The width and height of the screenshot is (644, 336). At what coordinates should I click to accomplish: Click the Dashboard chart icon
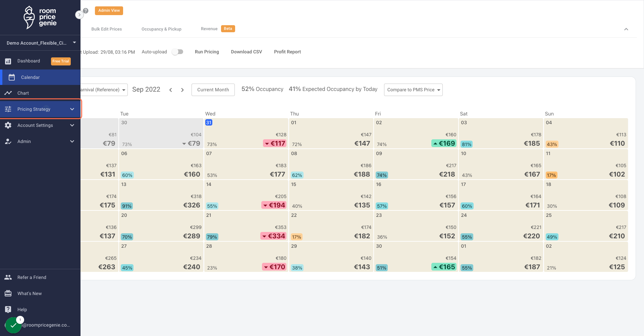8,61
